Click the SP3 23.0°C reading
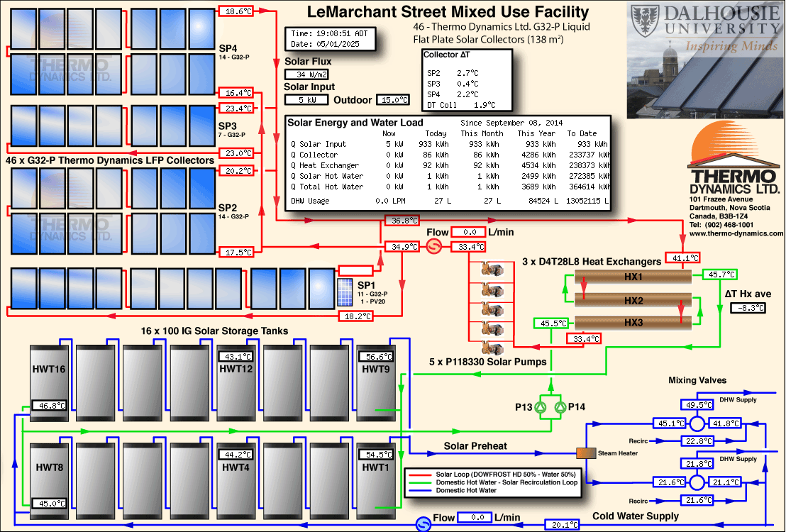The width and height of the screenshot is (786, 532). pos(236,153)
